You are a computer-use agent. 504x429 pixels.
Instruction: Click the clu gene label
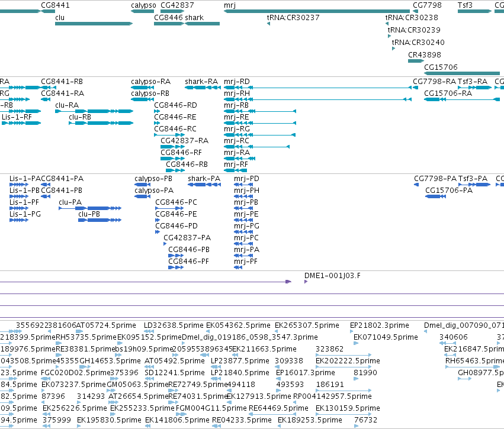60,18
